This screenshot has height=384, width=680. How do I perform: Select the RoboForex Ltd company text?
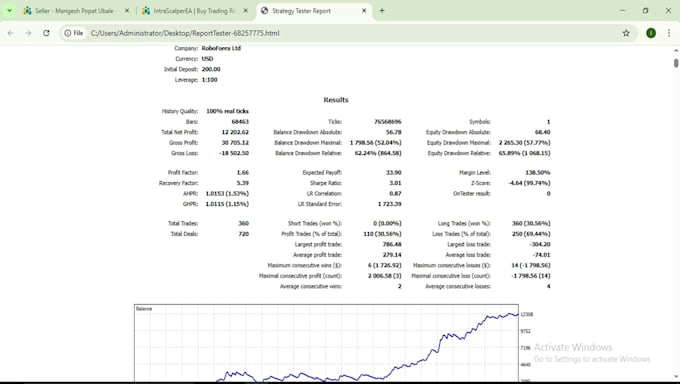pyautogui.click(x=221, y=48)
